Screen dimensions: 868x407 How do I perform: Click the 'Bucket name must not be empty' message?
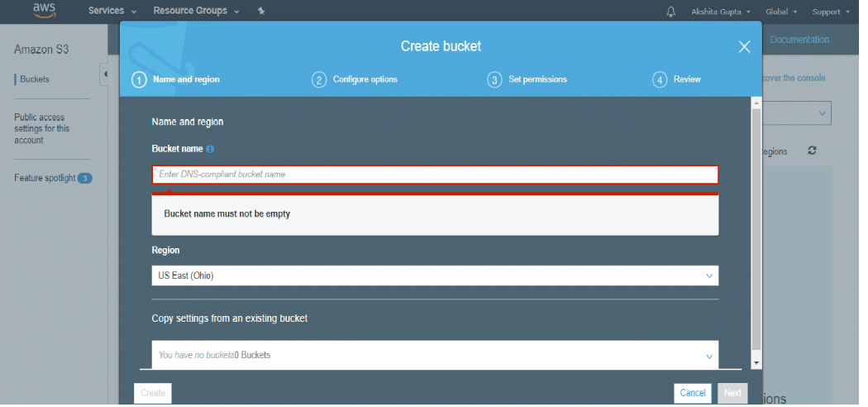click(227, 213)
